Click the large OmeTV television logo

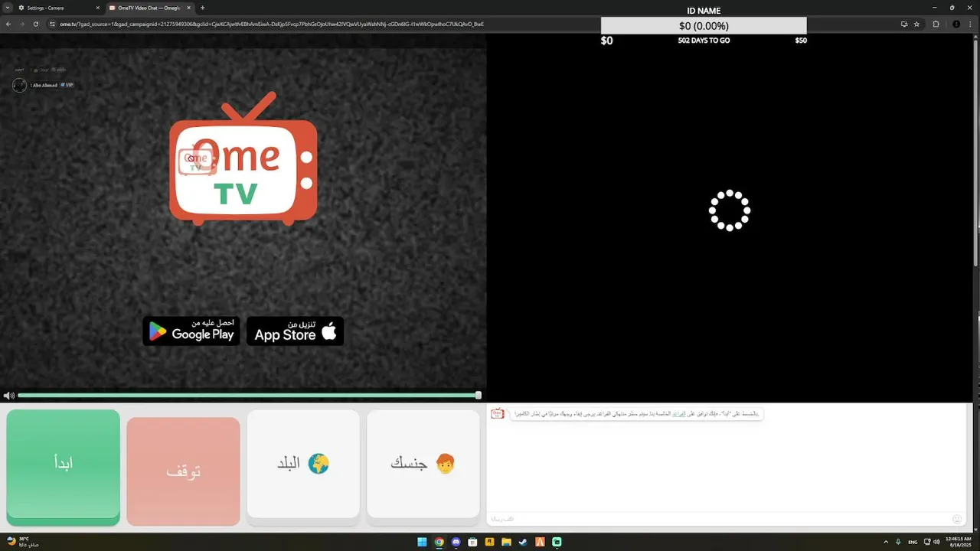(x=243, y=158)
